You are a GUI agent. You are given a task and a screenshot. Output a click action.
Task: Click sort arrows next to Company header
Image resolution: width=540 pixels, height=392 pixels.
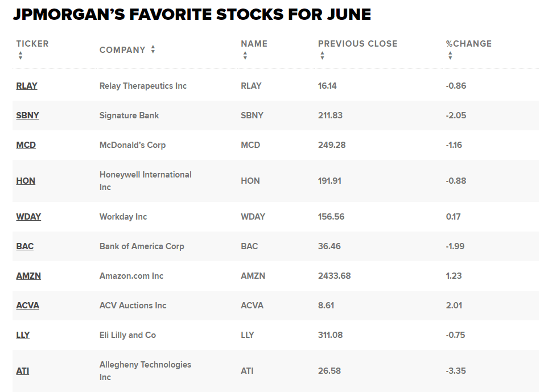pyautogui.click(x=153, y=50)
